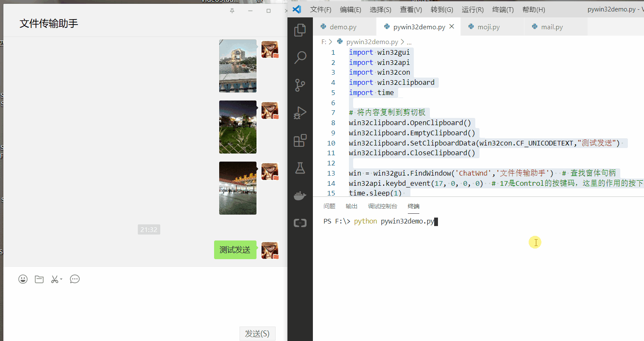Open the third night street photo thumbnail in chat
Viewport: 644px width, 341px height.
point(238,188)
